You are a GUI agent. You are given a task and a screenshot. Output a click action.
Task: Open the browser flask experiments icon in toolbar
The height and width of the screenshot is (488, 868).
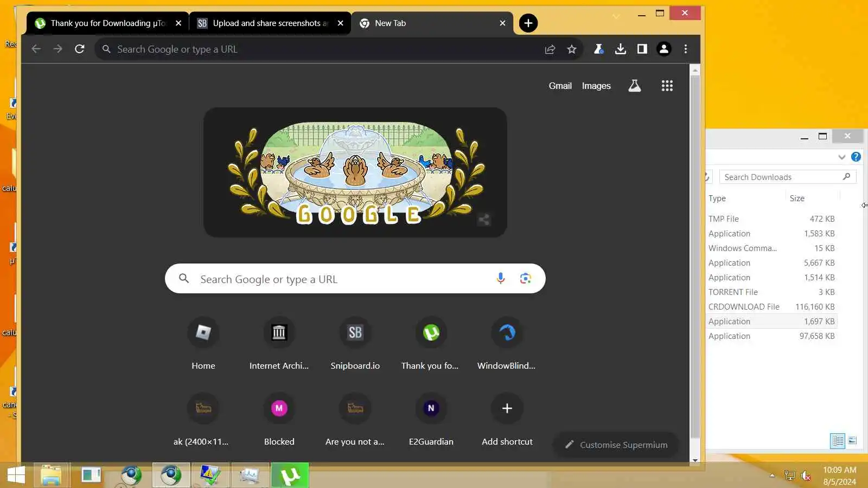tap(599, 49)
